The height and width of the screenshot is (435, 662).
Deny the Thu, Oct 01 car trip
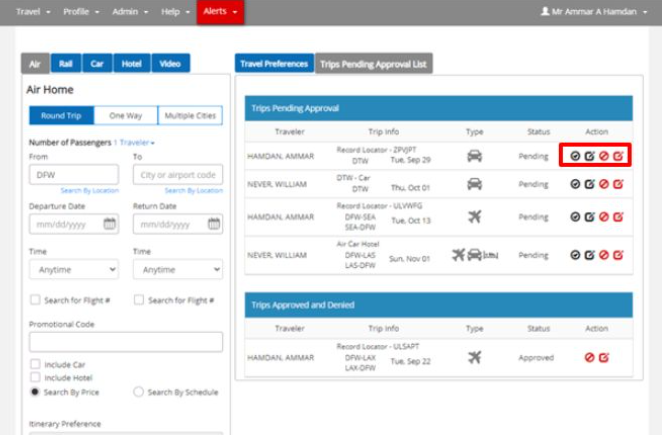(604, 184)
